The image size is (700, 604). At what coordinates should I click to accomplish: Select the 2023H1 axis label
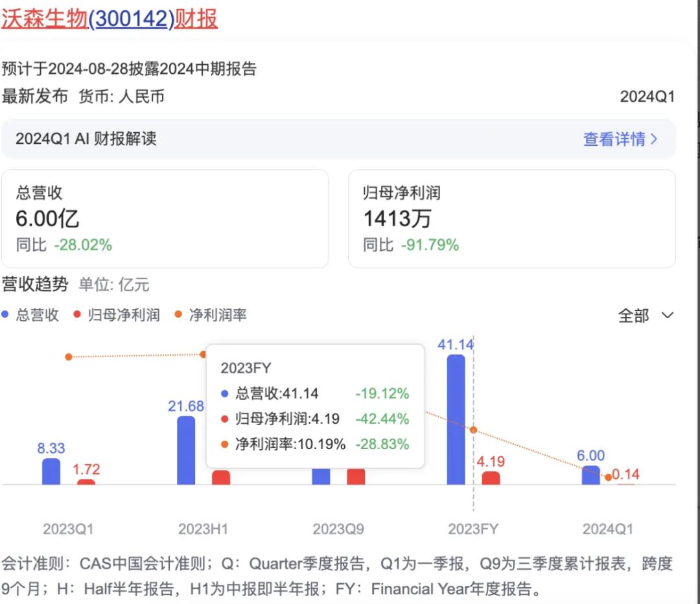[x=203, y=529]
